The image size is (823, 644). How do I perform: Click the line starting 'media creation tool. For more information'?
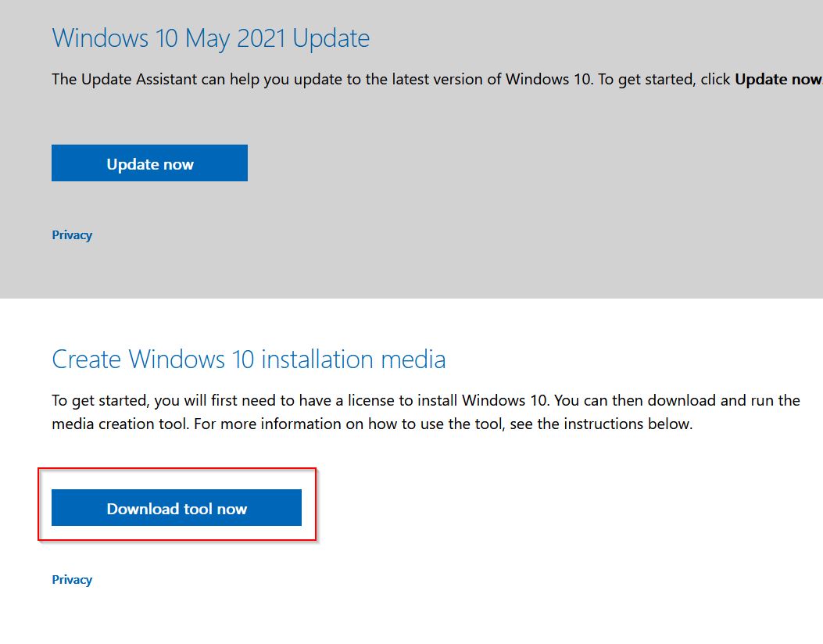click(x=372, y=424)
